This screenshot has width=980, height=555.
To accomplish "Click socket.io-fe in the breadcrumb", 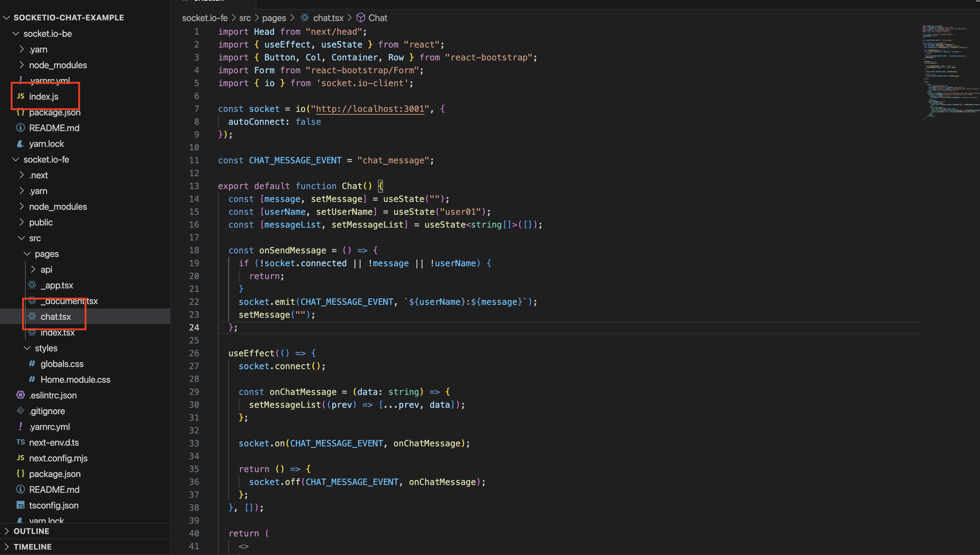I will 205,18.
